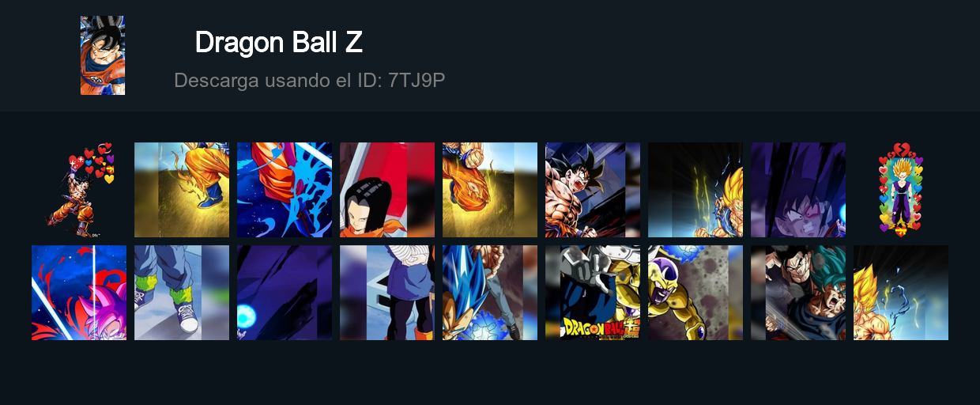980x405 pixels.
Task: Select the pack ID 7TJ9P text
Action: pos(417,80)
